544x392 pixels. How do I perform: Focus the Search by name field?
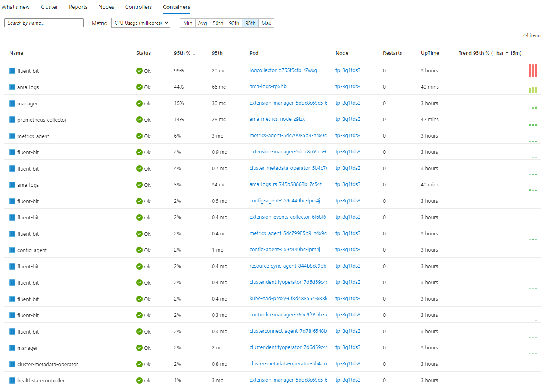pos(44,23)
